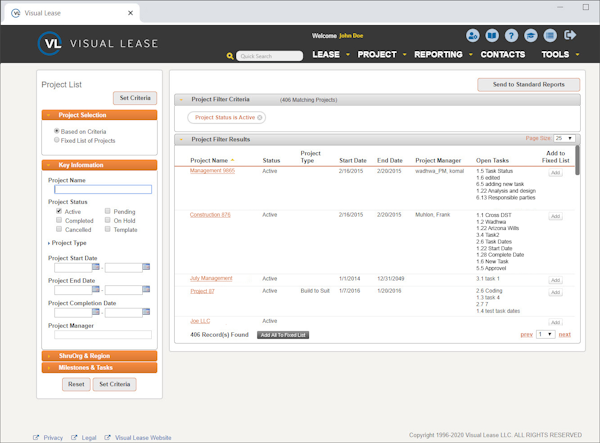Click the Quick Search magnifier icon

[x=230, y=56]
